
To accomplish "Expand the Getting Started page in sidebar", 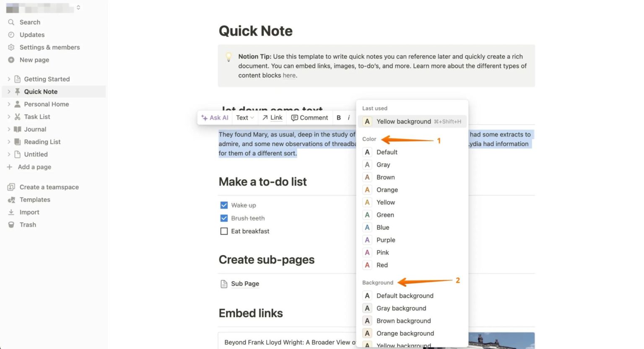I will click(x=8, y=79).
